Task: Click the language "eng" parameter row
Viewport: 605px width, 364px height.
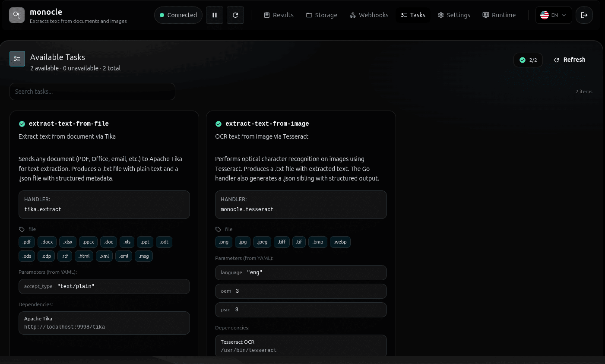Action: click(x=301, y=273)
